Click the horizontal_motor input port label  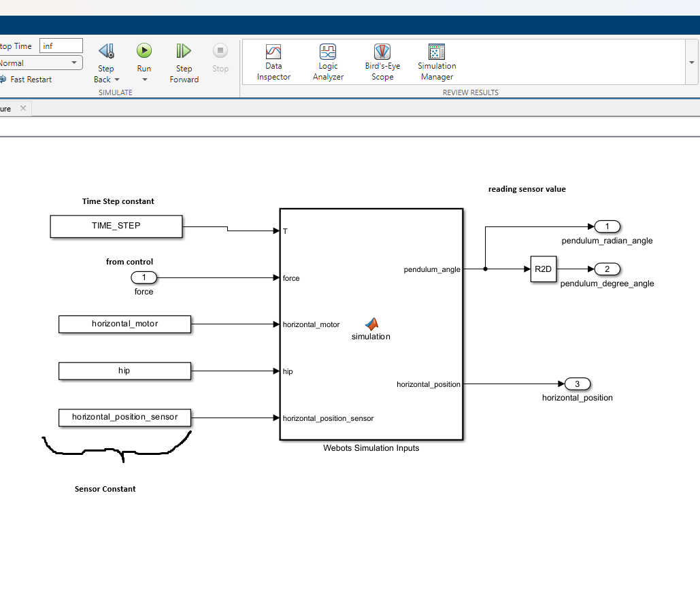pyautogui.click(x=311, y=324)
